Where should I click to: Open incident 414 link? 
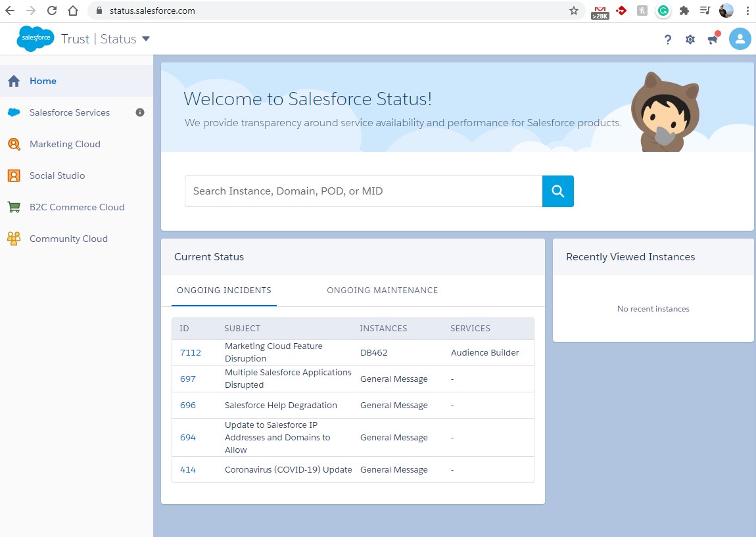[x=188, y=469]
